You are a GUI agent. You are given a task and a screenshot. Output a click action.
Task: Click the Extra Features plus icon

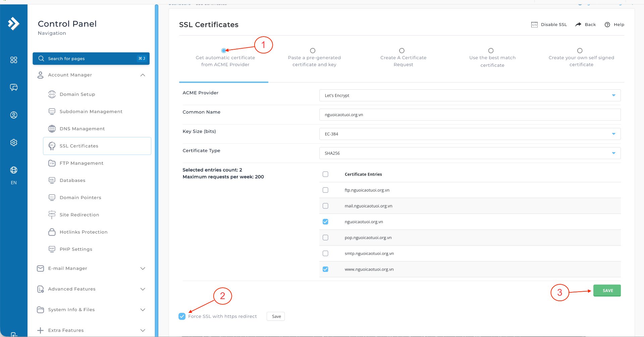point(40,330)
